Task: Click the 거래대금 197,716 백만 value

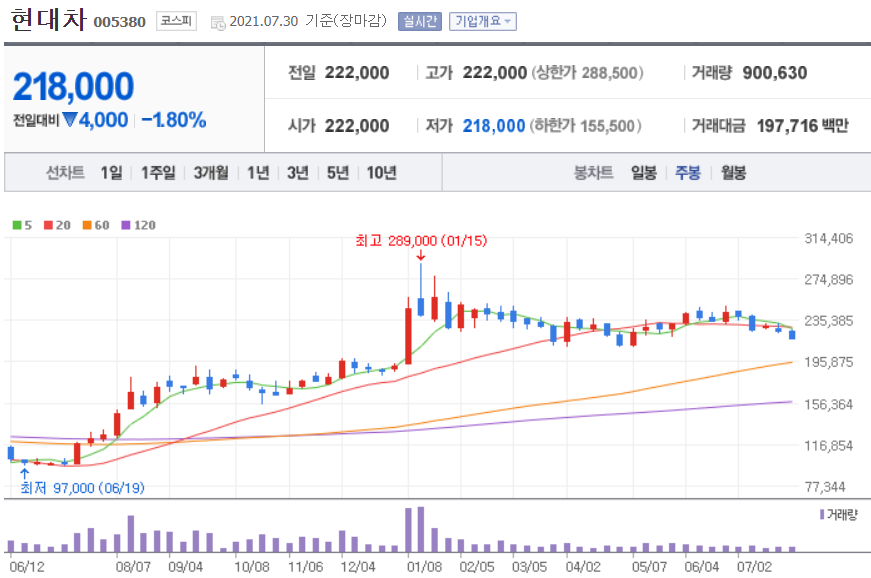Action: click(803, 126)
